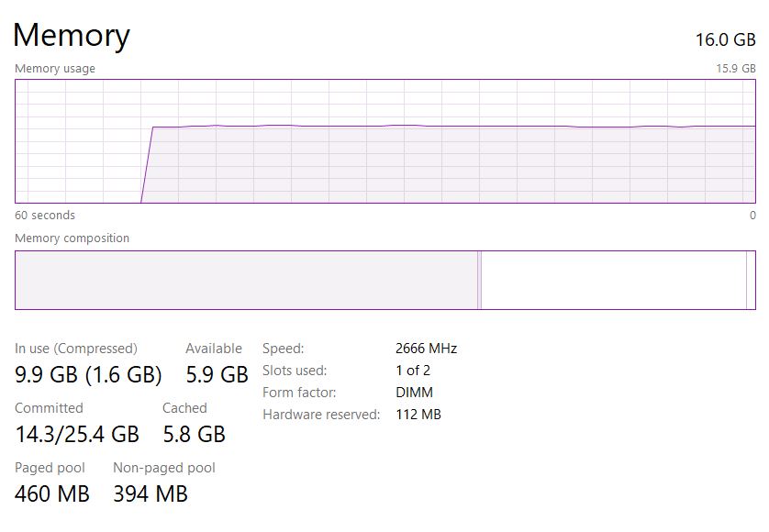This screenshot has height=532, width=769.
Task: Click the 16.0 GB total capacity text
Action: tap(725, 39)
